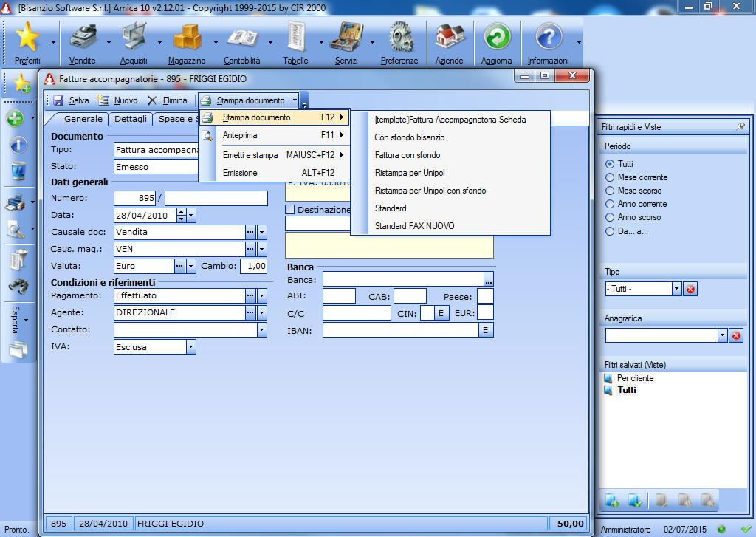Click the green plus icon in sidebar
Screen dimensions: 756x537
point(15,117)
